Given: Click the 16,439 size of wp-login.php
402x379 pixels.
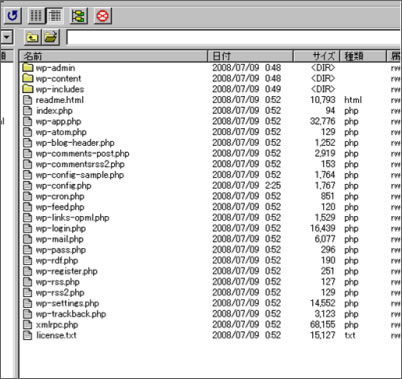Looking at the screenshot, I should pos(323,228).
